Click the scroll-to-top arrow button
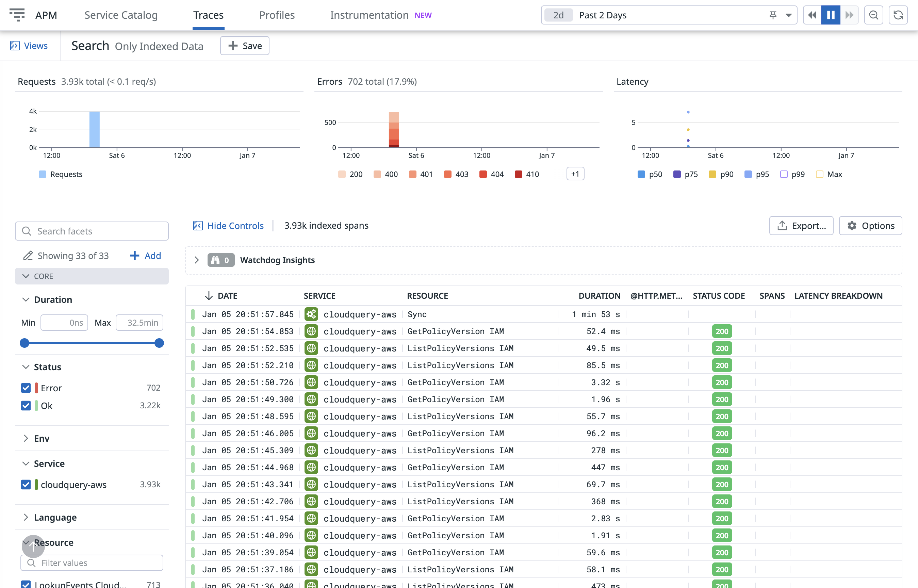 (x=33, y=546)
